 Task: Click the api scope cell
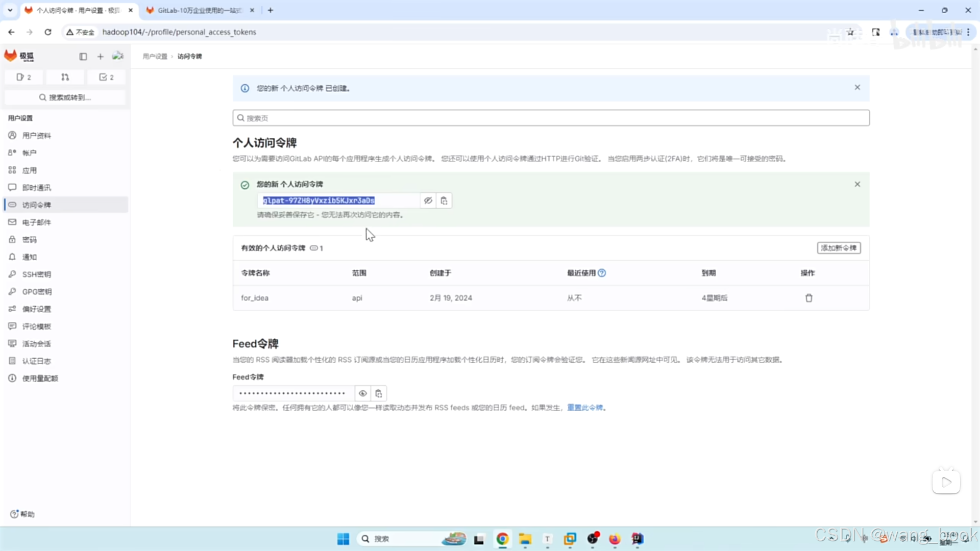357,298
